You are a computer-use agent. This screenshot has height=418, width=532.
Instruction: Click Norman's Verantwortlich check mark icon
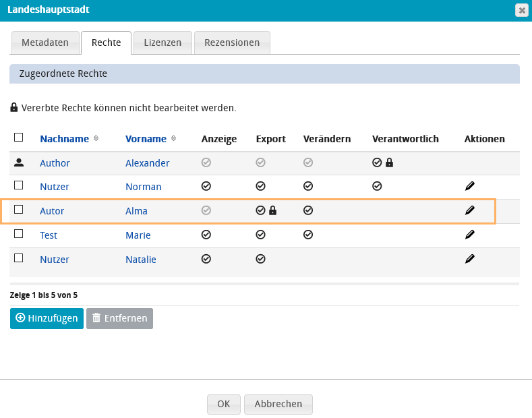pos(377,186)
